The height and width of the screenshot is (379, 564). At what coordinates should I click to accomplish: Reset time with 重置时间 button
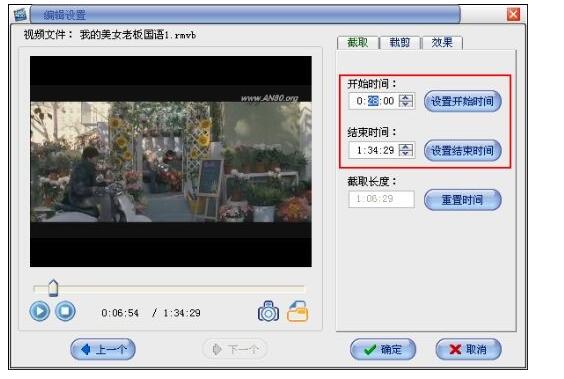pos(463,200)
